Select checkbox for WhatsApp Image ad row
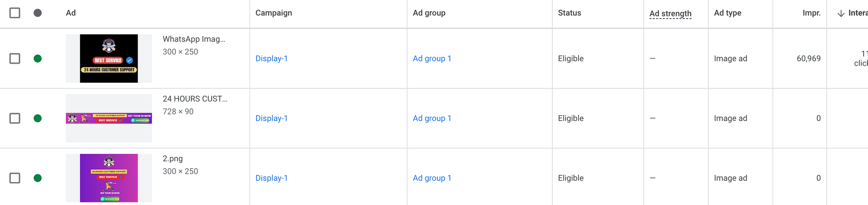Screen dimensions: 868x205 pyautogui.click(x=15, y=59)
